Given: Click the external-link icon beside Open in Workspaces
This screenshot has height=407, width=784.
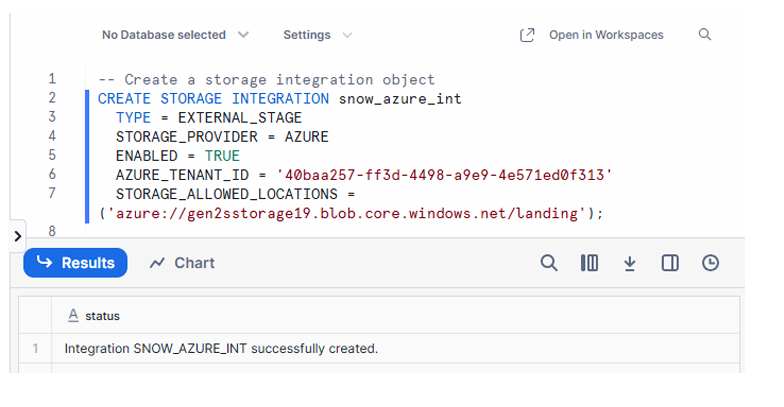Looking at the screenshot, I should tap(527, 35).
